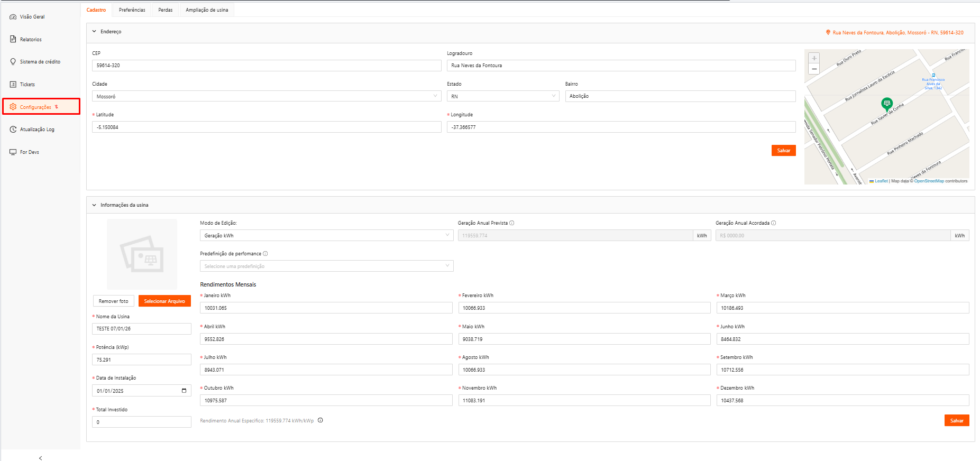Open the Leaflet link on the map
Screen dimensions: 980x461
click(881, 181)
